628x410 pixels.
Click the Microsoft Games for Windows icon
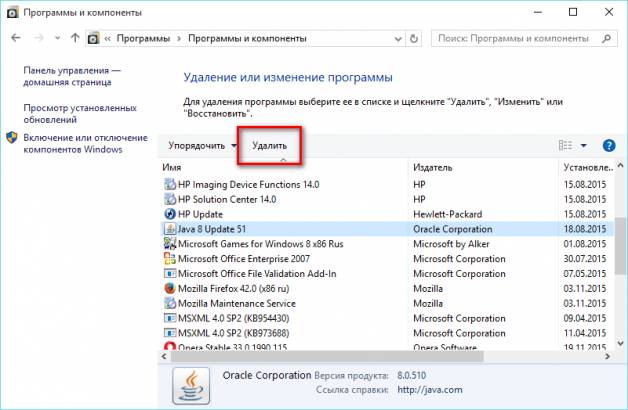(x=168, y=243)
